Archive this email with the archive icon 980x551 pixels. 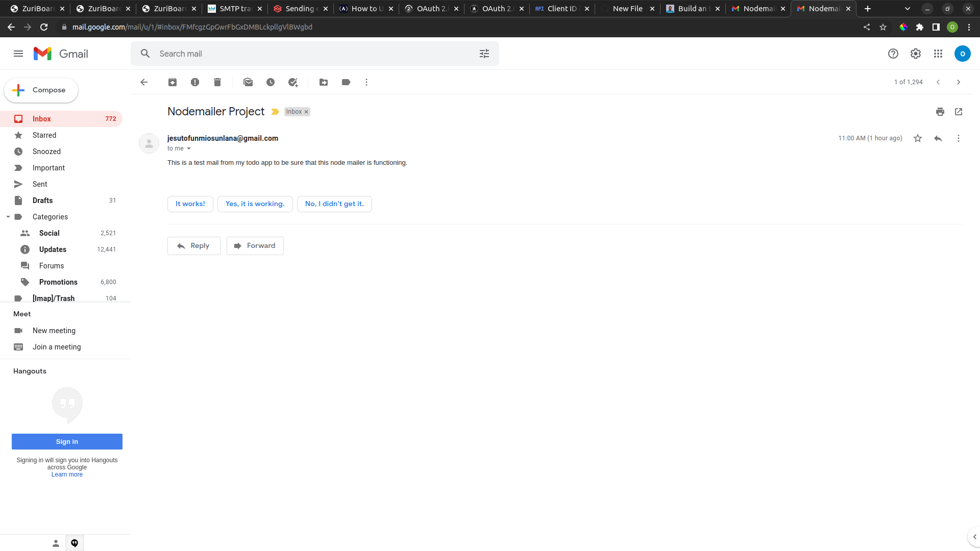pyautogui.click(x=173, y=82)
